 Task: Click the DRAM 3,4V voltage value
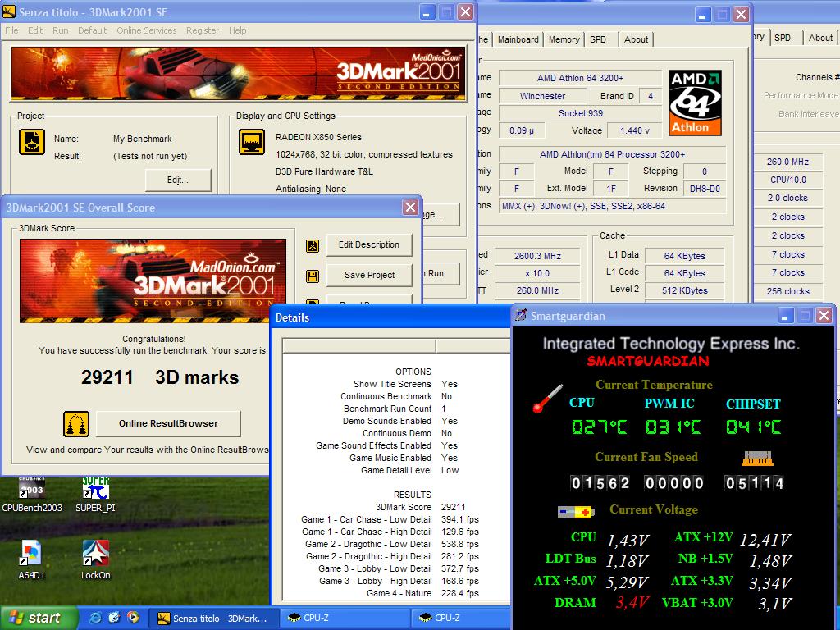click(632, 603)
